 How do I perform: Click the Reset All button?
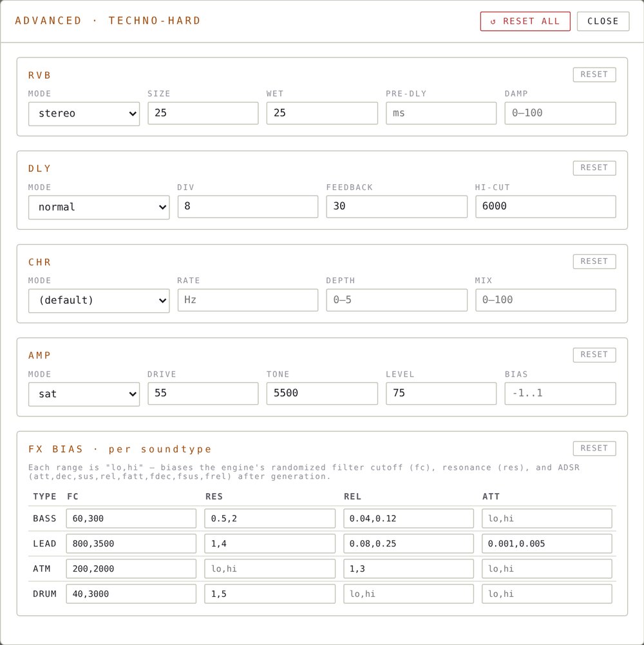(x=525, y=21)
